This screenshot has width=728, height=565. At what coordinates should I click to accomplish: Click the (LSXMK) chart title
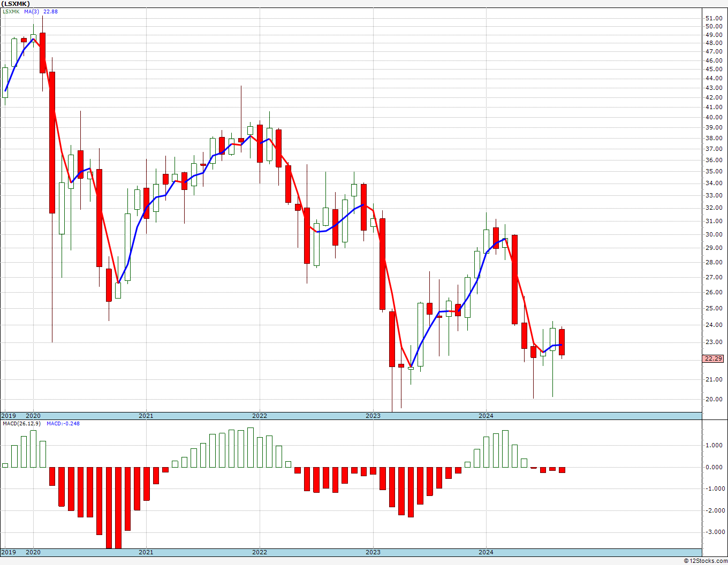coord(16,3)
